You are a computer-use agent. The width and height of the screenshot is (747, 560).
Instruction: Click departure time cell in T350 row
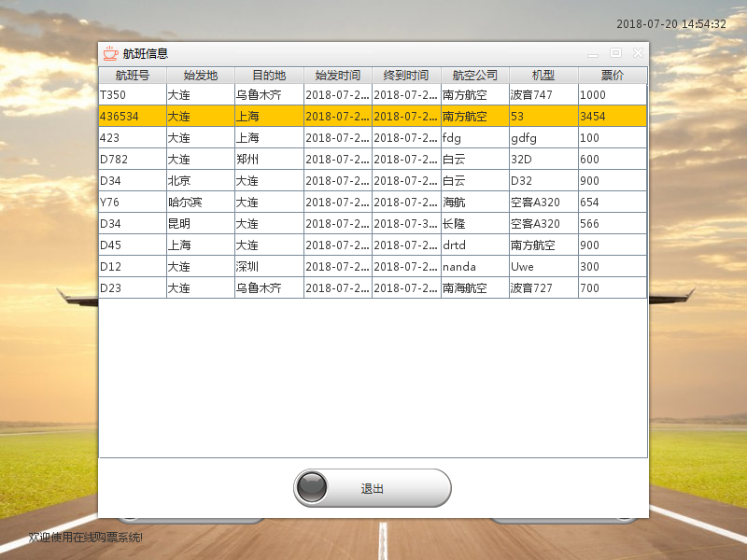coord(338,95)
